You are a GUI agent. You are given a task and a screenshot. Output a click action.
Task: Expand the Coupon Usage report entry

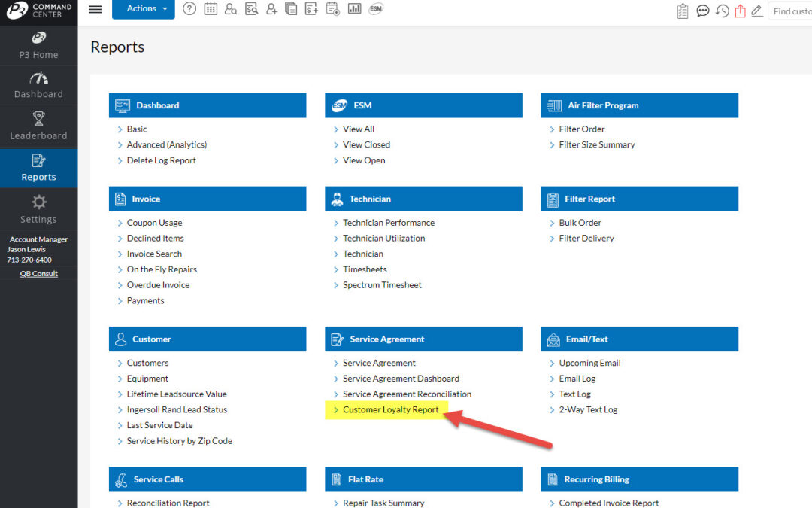point(154,222)
